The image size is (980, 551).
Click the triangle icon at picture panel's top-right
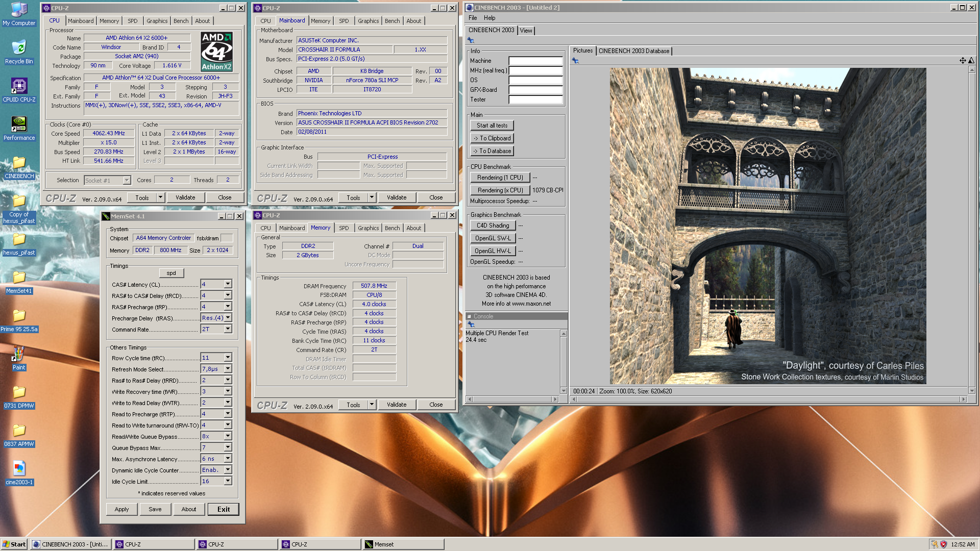971,61
